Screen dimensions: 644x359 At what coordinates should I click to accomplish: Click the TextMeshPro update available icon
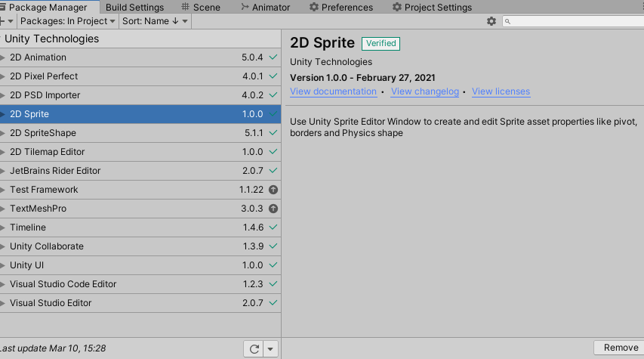click(x=273, y=209)
